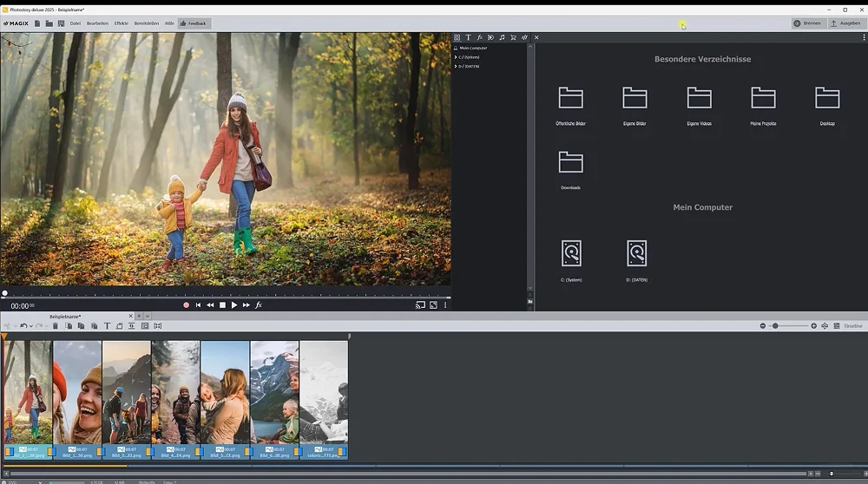The height and width of the screenshot is (484, 868).
Task: Toggle fullscreen preview monitor icon
Action: [433, 305]
